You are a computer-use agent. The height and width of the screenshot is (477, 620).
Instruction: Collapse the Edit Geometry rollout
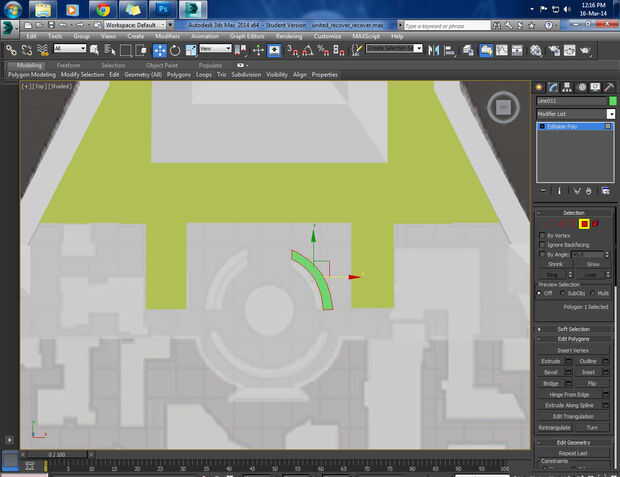(573, 442)
